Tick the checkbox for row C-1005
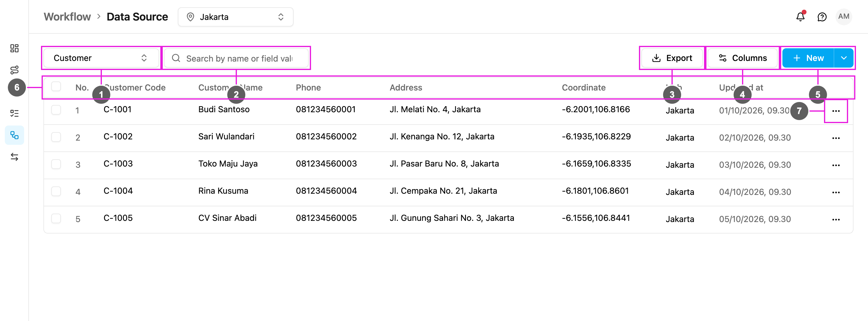The image size is (868, 321). point(56,218)
